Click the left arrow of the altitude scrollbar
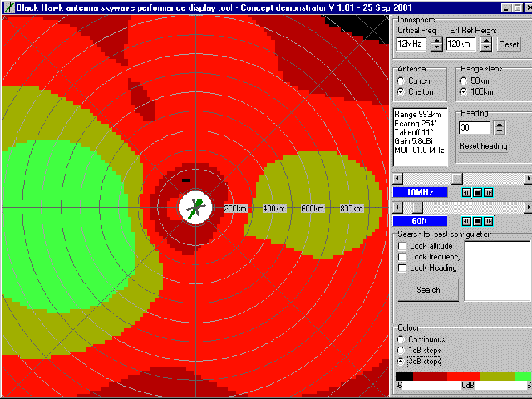Image resolution: width=532 pixels, height=399 pixels. click(397, 207)
